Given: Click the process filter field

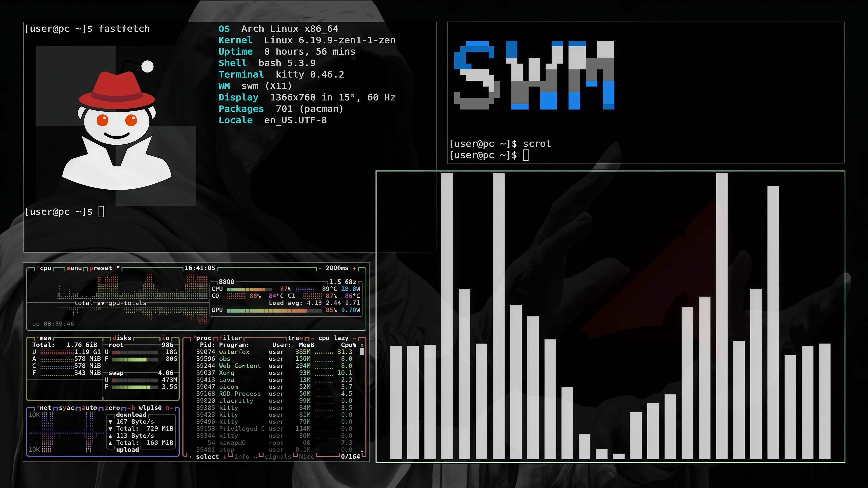Looking at the screenshot, I should click(x=231, y=338).
